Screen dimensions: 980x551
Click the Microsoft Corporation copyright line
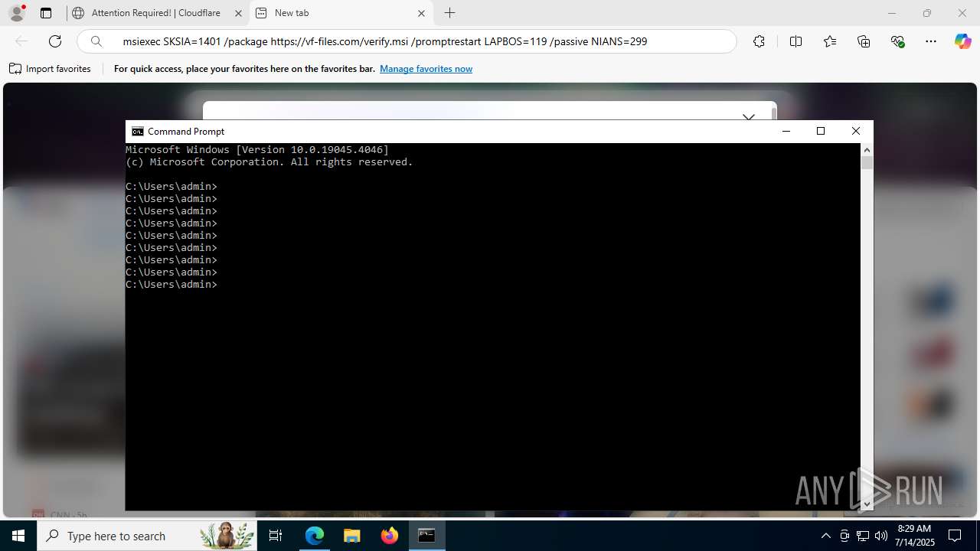[x=269, y=162]
